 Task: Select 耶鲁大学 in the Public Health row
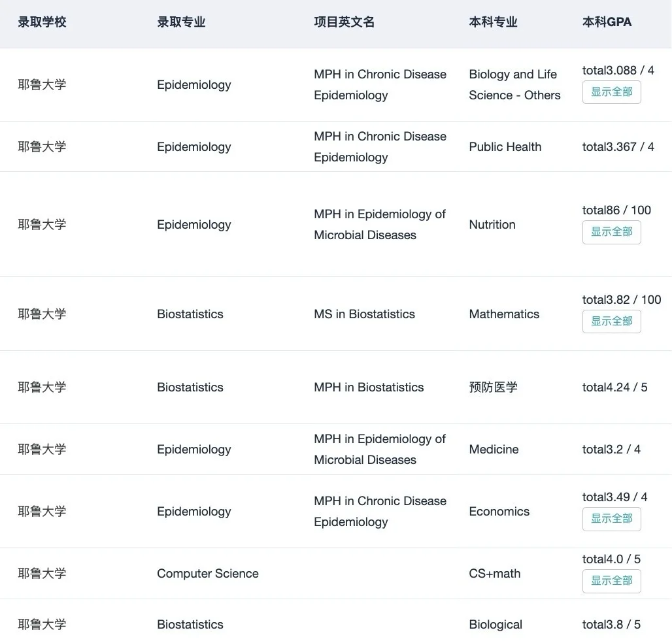pyautogui.click(x=42, y=146)
